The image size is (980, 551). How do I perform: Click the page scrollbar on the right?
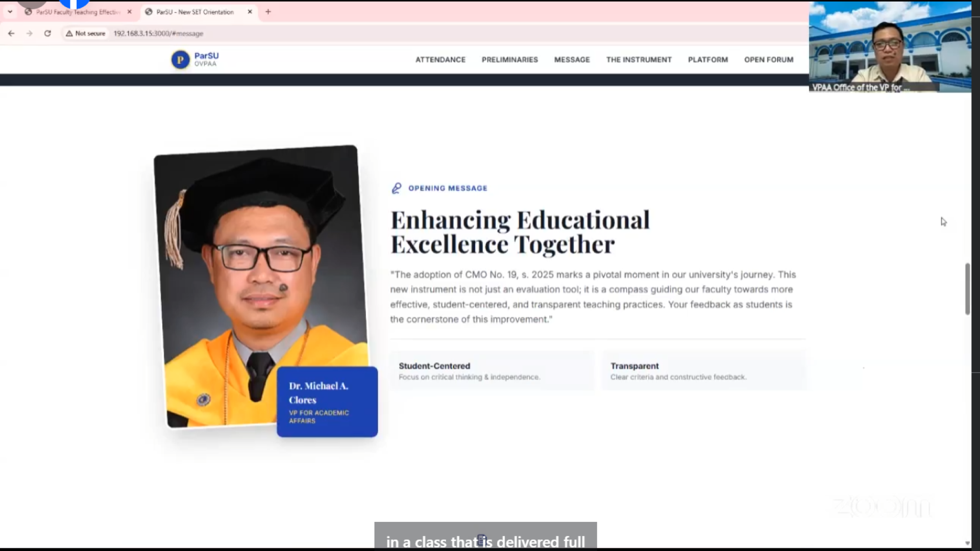coord(967,288)
